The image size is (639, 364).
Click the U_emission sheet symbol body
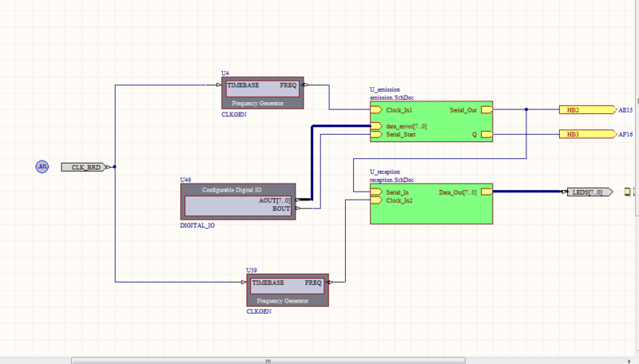point(431,122)
